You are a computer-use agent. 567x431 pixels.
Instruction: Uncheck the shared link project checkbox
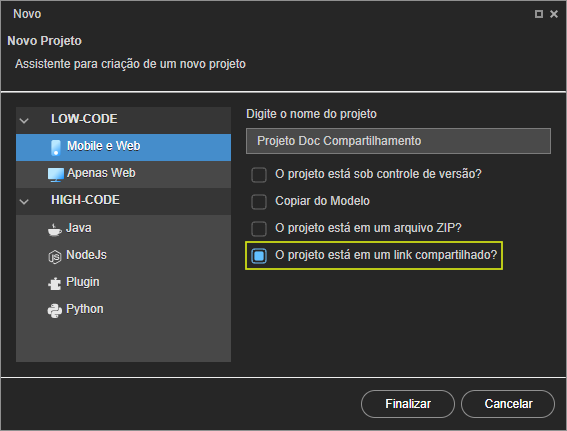pyautogui.click(x=259, y=256)
